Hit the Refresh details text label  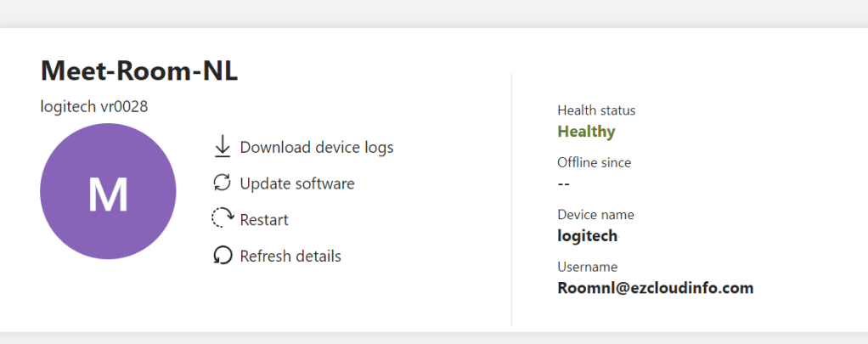[x=290, y=256]
